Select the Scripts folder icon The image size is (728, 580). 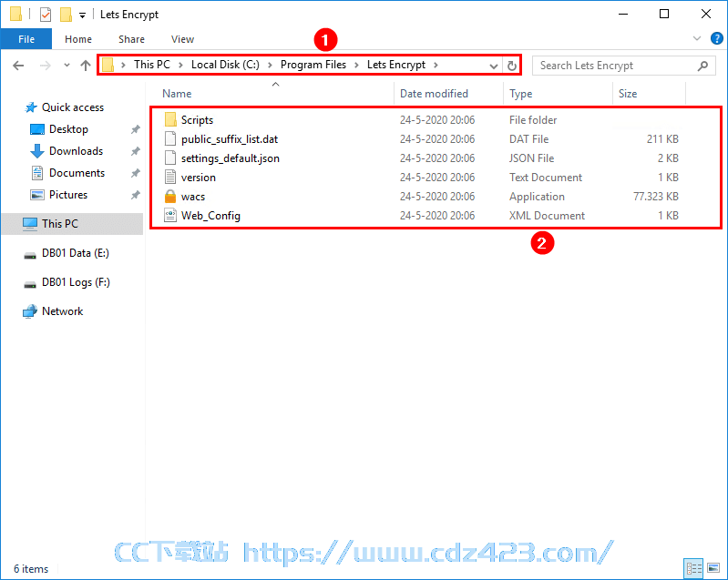(170, 119)
